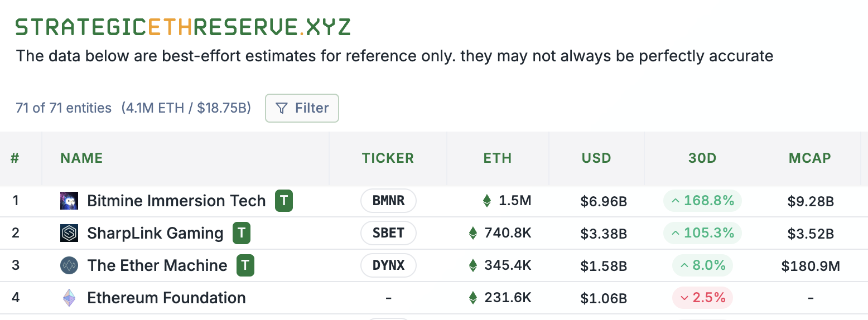Click the T badge next to SharpLink Gaming
Image resolution: width=868 pixels, height=320 pixels.
pos(242,233)
